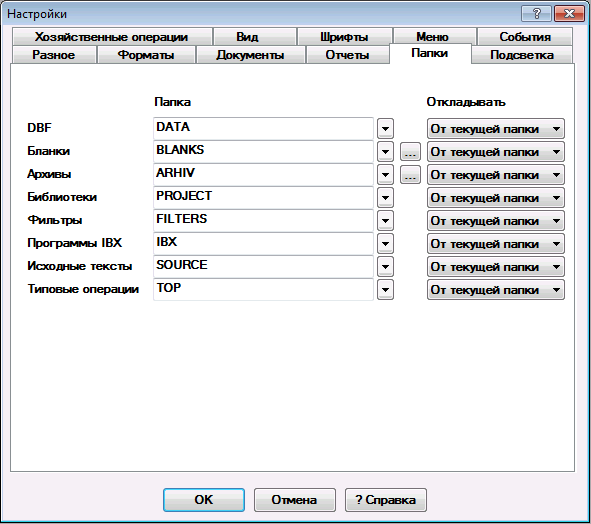Click the SOURCE folder input field
Image resolution: width=591 pixels, height=524 pixels.
[263, 267]
